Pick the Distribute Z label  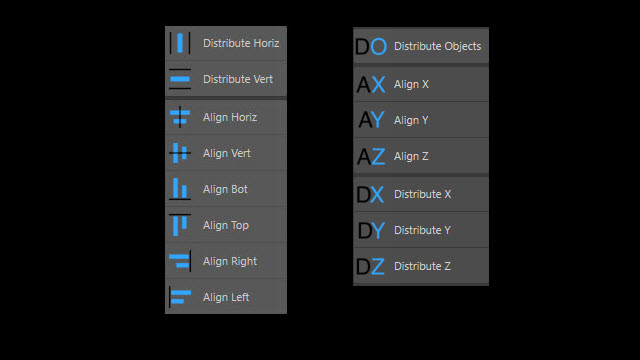point(422,266)
